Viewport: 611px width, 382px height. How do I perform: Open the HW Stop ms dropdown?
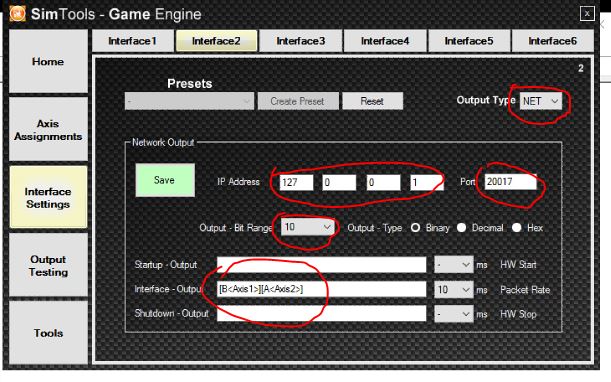(x=454, y=314)
